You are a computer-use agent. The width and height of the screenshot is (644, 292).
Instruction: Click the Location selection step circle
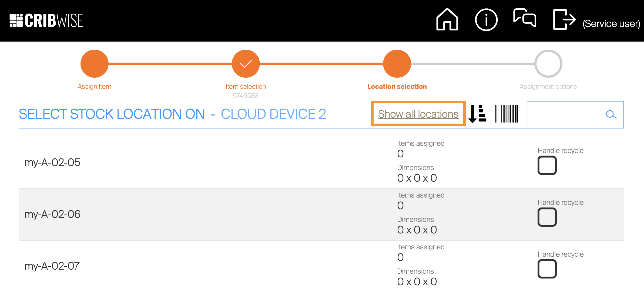click(x=397, y=64)
